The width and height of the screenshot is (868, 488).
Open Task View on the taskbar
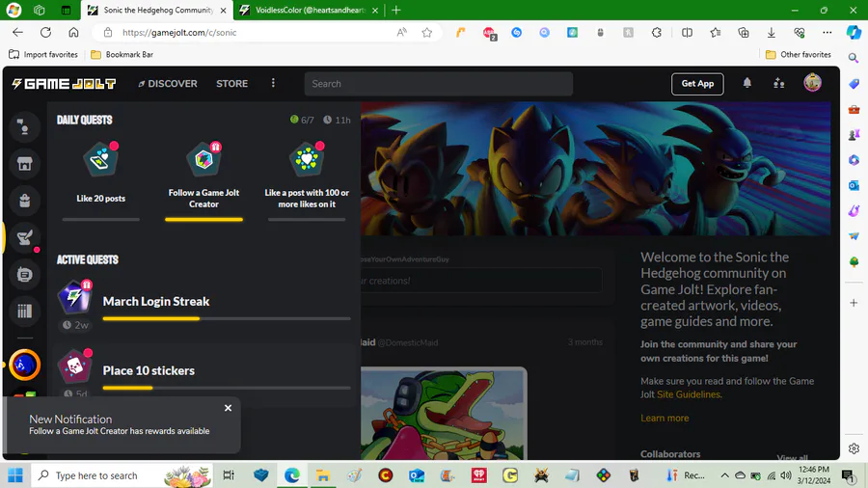pyautogui.click(x=229, y=475)
